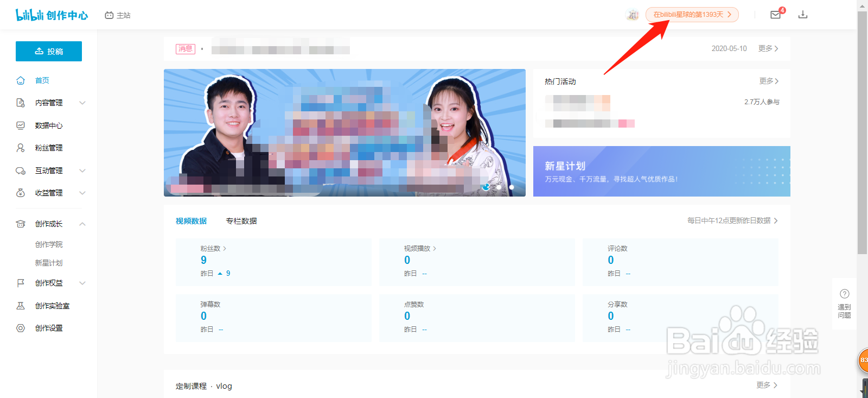
Task: Click the 创作实验室 flask icon
Action: (x=21, y=306)
